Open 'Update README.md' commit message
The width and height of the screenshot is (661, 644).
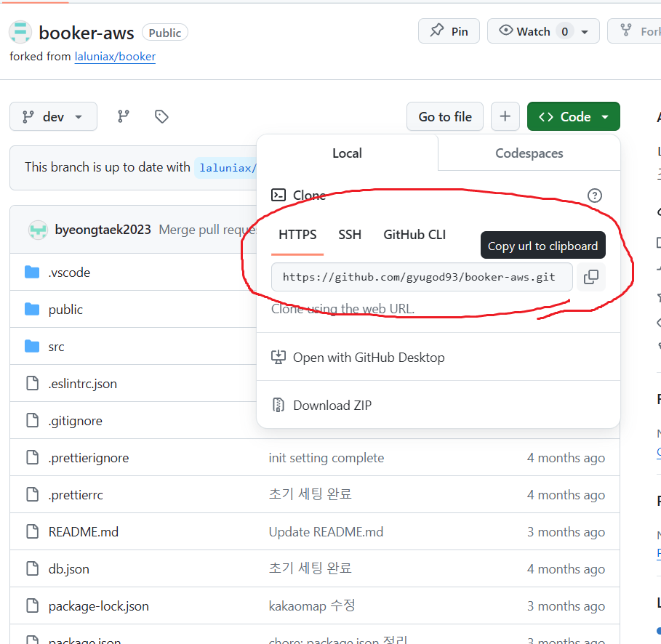coord(326,532)
